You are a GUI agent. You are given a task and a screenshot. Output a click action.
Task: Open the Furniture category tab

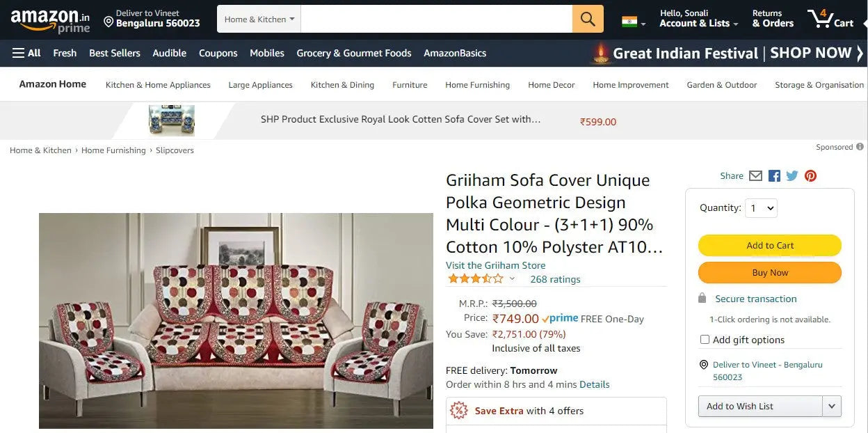pyautogui.click(x=410, y=85)
